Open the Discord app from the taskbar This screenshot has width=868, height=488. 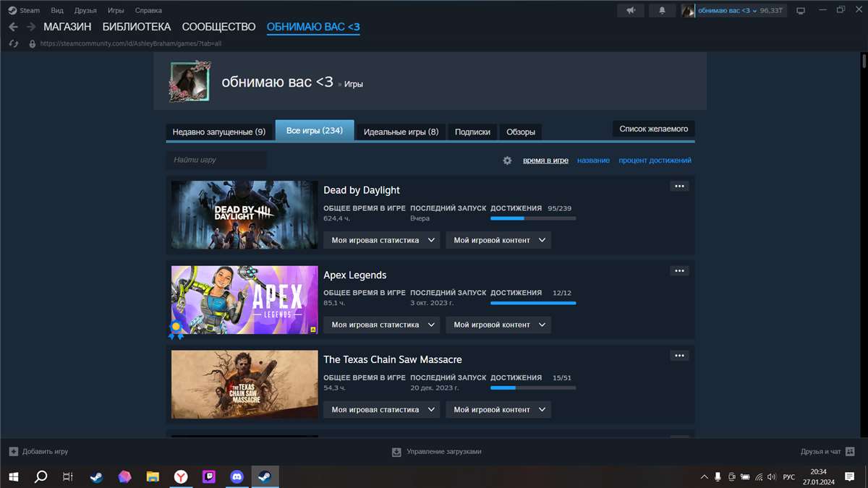pyautogui.click(x=237, y=476)
